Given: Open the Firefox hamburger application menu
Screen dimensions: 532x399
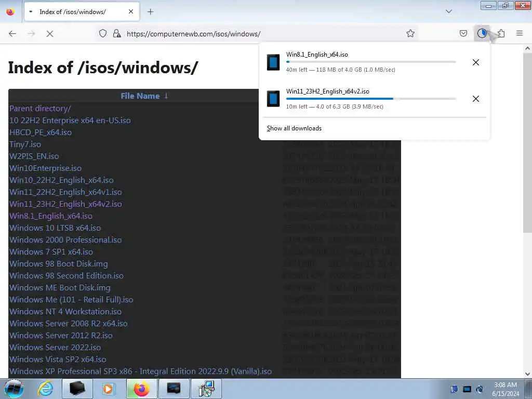Looking at the screenshot, I should (x=520, y=33).
